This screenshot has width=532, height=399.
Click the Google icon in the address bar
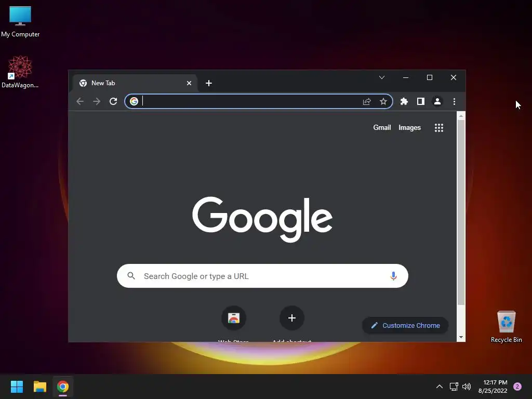pos(134,101)
